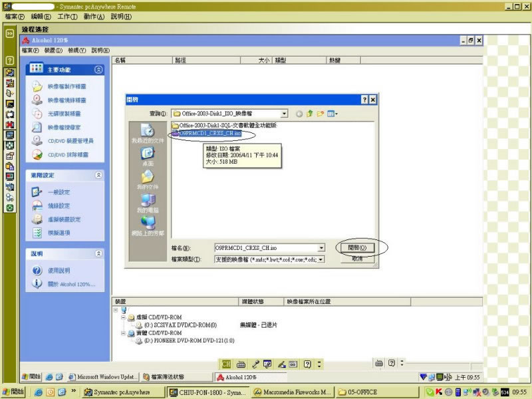
Task: Click pcAnywhere's double-arrow expand icon
Action: pyautogui.click(x=10, y=33)
